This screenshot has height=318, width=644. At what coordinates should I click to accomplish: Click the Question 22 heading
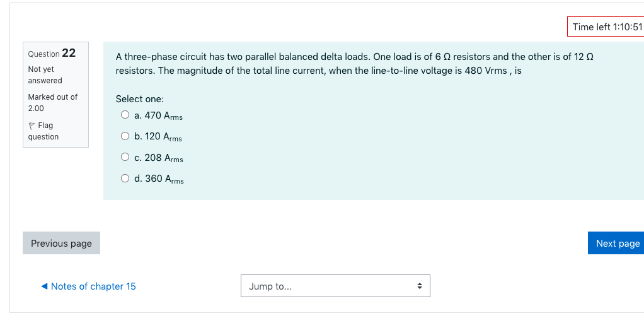click(52, 54)
